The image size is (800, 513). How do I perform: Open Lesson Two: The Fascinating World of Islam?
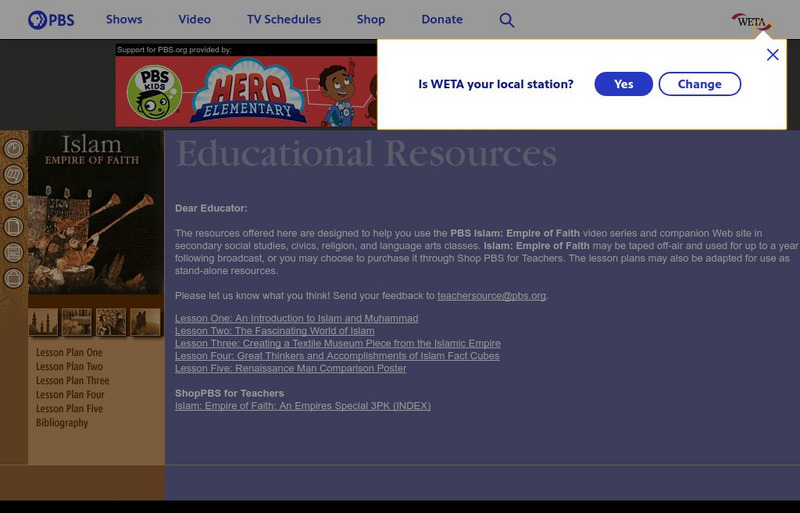(x=274, y=331)
